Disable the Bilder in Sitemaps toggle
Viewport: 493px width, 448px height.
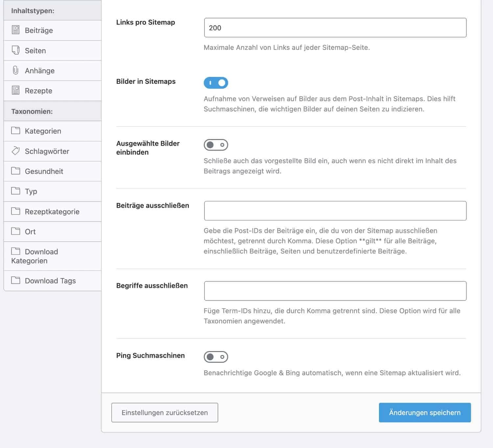(216, 83)
